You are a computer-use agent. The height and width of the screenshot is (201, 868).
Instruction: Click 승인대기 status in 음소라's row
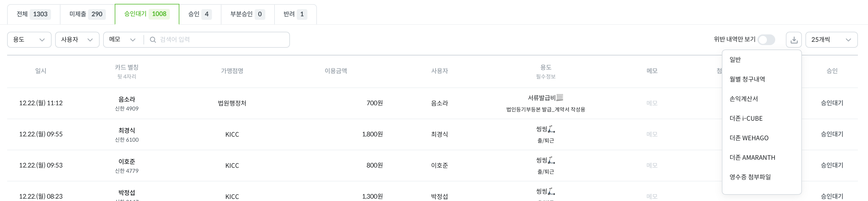tap(832, 103)
